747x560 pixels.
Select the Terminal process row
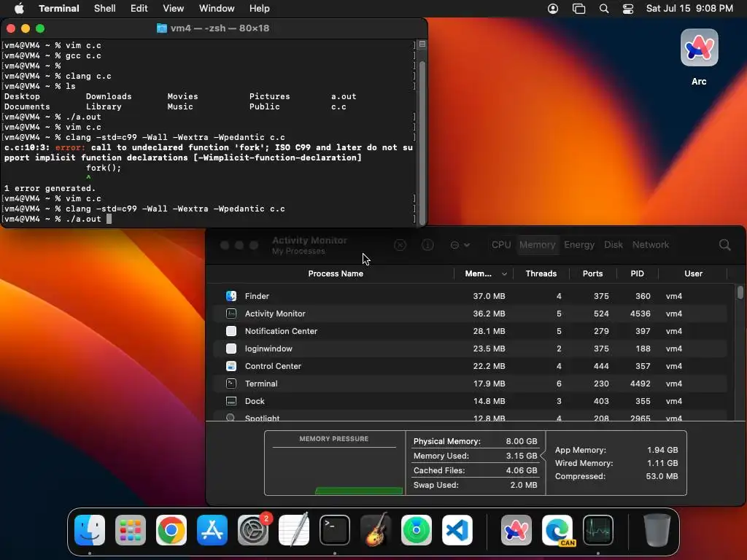(x=469, y=384)
